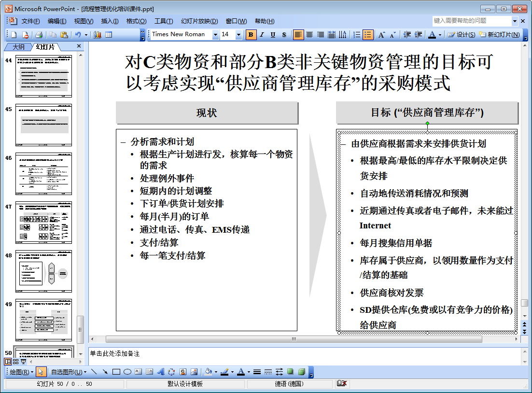Screen dimensions: 532x393
Task: Open the font color picker arrow in the drawing toolbar
Action: pos(249,372)
